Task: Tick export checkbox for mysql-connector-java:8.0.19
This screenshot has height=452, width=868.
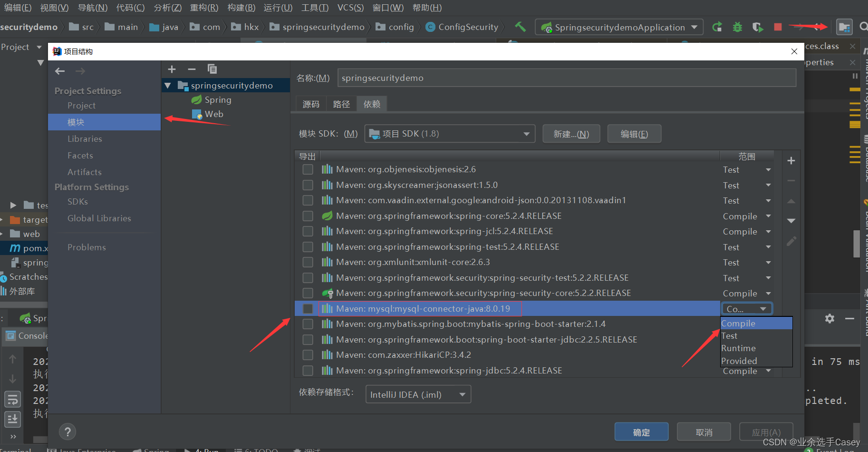Action: click(308, 309)
